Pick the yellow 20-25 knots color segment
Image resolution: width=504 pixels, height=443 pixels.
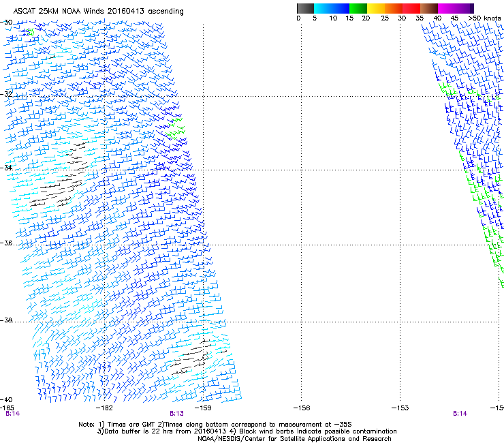point(376,8)
